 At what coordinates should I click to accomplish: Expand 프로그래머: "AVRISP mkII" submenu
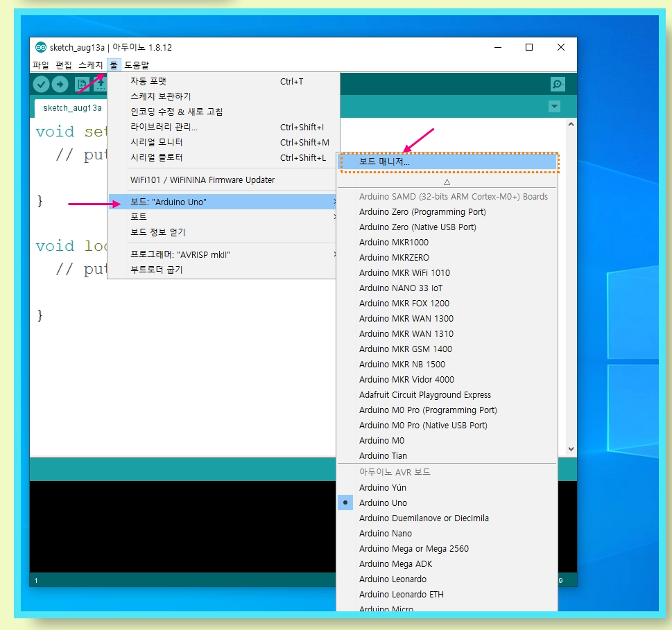(221, 254)
